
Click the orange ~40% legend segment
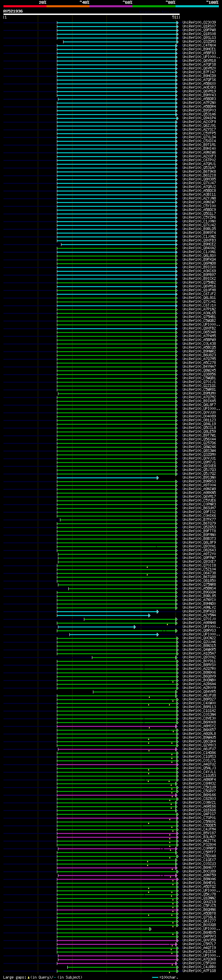(68, 6)
